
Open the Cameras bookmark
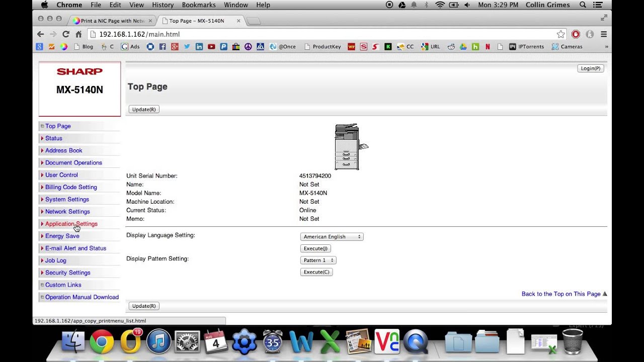click(567, 46)
